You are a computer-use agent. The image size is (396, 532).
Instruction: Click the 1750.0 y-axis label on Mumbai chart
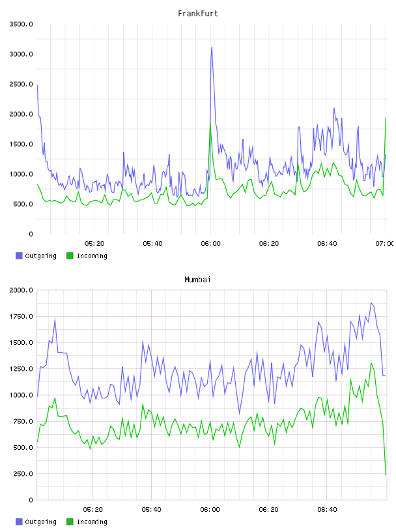21,317
